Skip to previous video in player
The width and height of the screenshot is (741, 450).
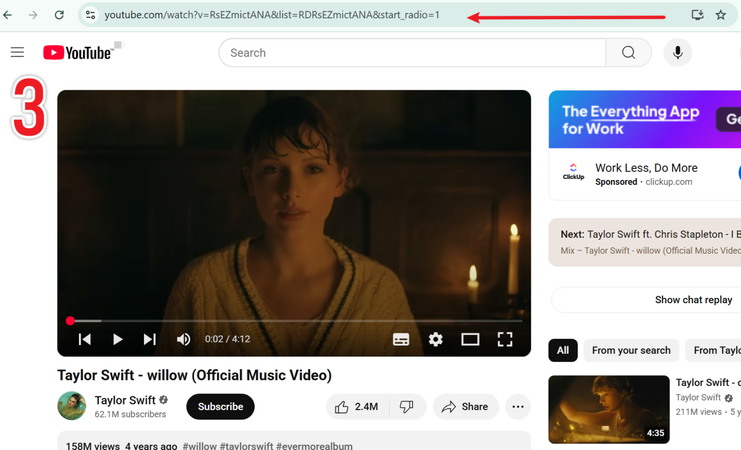tap(85, 339)
